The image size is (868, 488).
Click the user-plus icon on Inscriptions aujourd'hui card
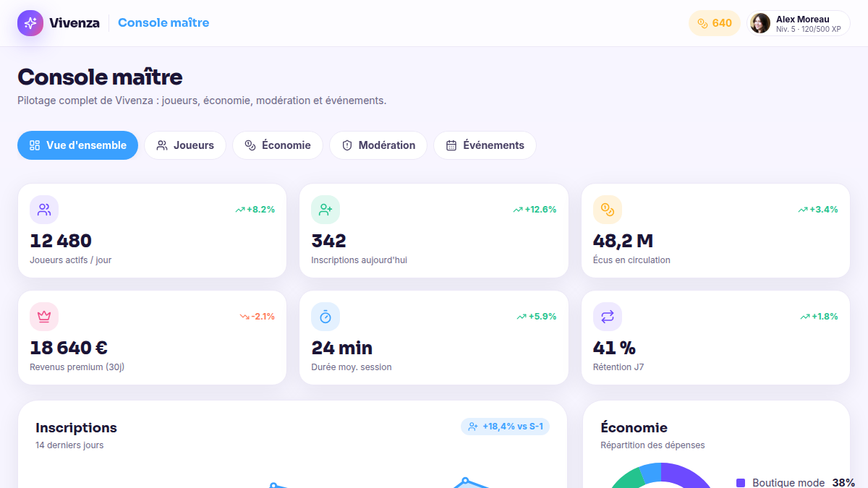click(325, 210)
